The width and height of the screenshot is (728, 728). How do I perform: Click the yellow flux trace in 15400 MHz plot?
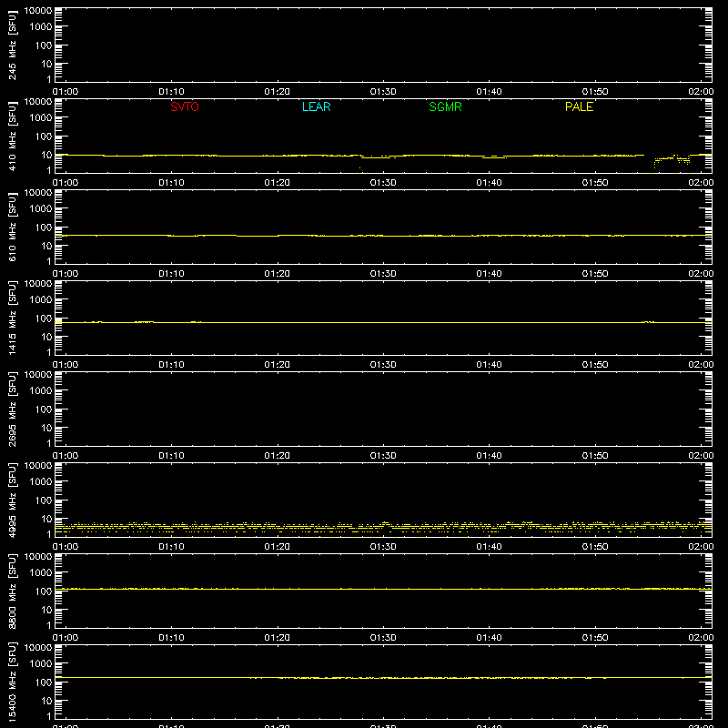[383, 678]
